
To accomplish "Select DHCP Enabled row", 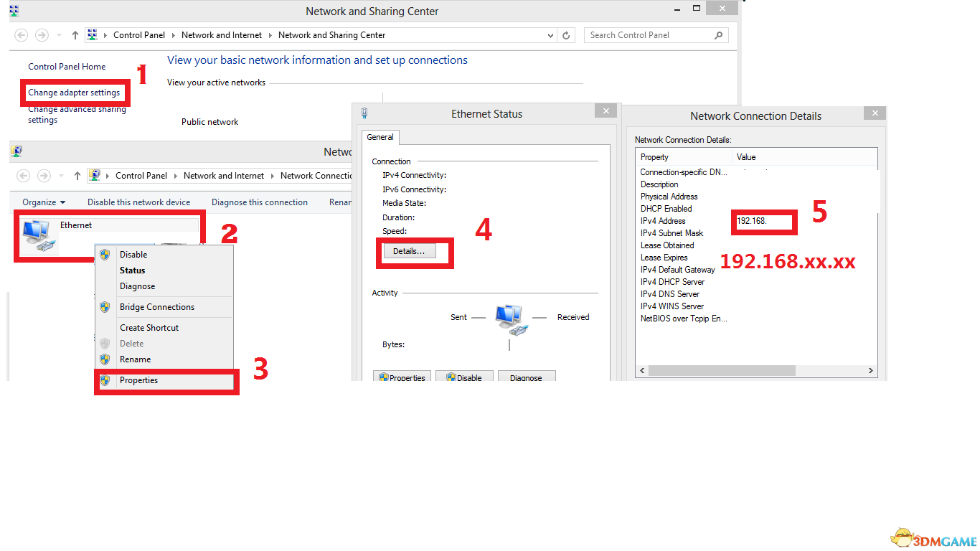I will [x=756, y=209].
